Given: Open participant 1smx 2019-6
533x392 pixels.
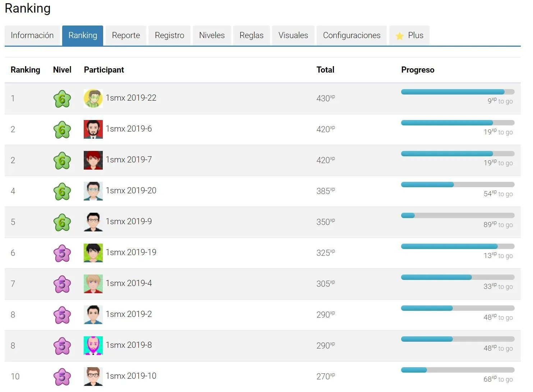Looking at the screenshot, I should tap(129, 129).
